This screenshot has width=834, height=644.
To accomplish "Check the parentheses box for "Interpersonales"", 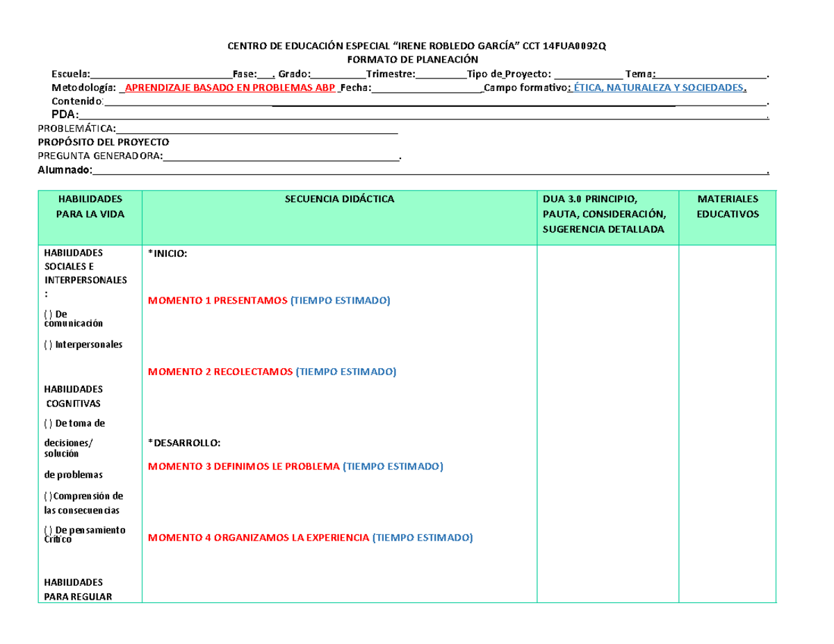I will pos(47,345).
